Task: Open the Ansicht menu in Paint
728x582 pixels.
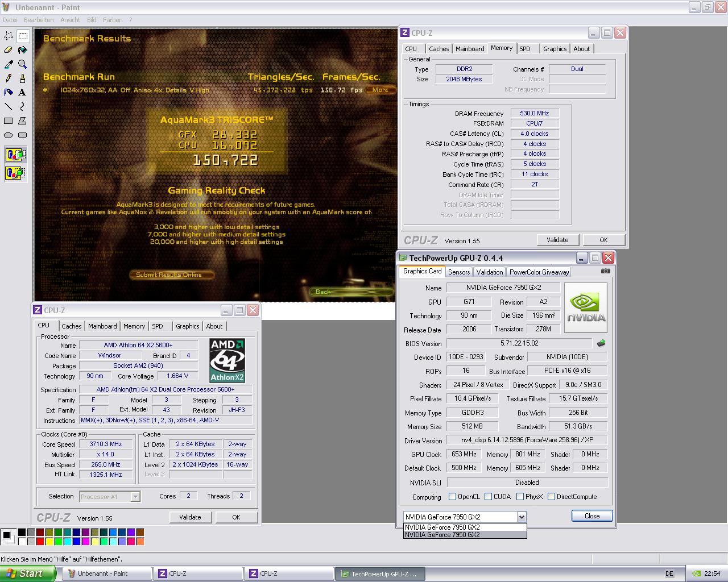Action: 71,20
